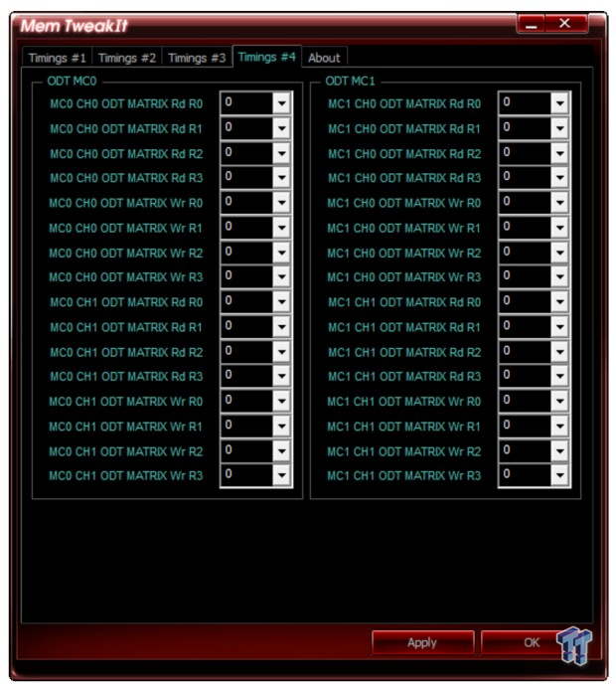Click label MC0 CH1 ODT MATRIX Wr R3
This screenshot has height=690, width=616.
point(126,475)
